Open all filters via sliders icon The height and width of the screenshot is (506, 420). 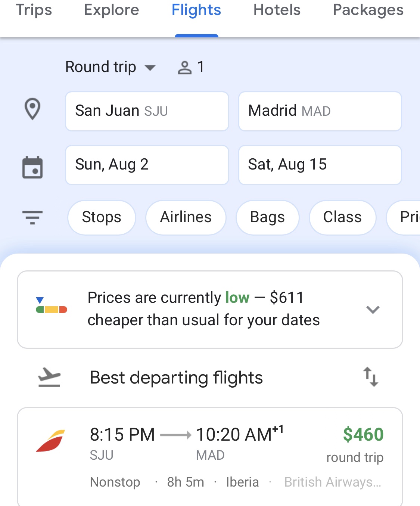tap(32, 217)
